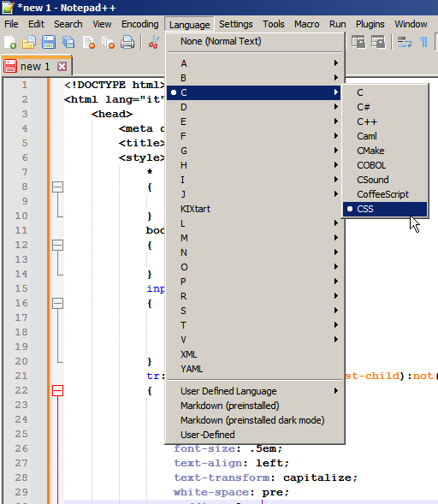
Task: Choose the User-Defined menu entry
Action: (255, 435)
